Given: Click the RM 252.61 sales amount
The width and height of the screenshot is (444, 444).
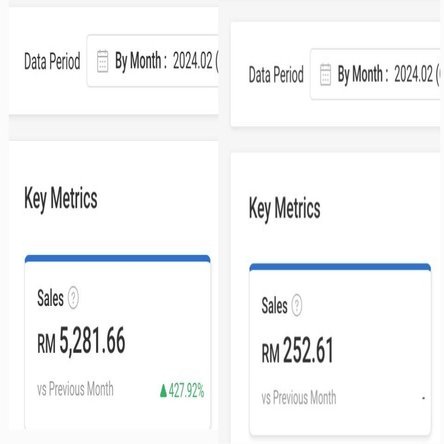Looking at the screenshot, I should click(x=297, y=350).
